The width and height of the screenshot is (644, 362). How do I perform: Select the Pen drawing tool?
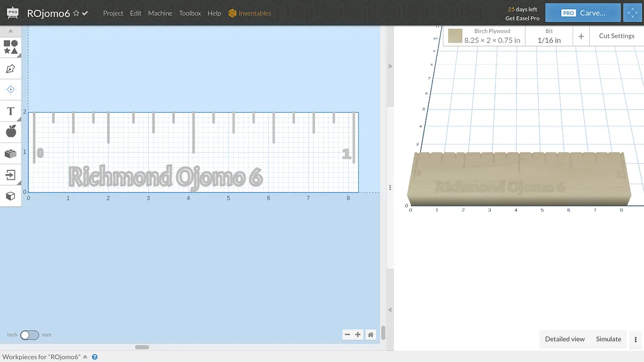click(10, 69)
